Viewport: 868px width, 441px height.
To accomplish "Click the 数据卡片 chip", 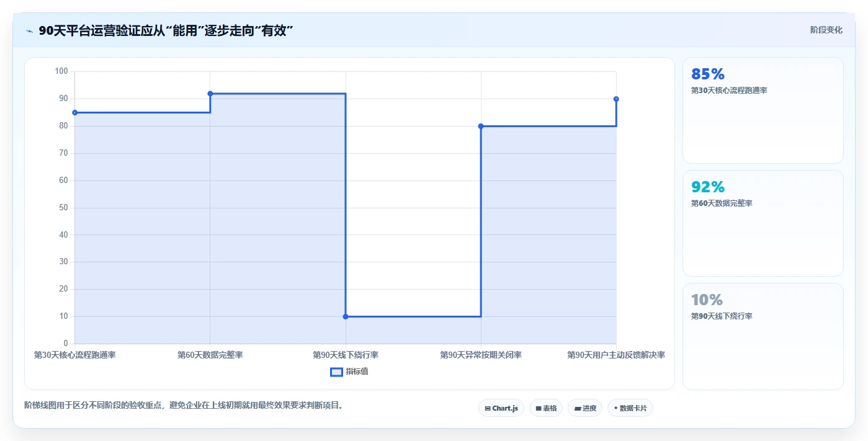I will coord(630,408).
